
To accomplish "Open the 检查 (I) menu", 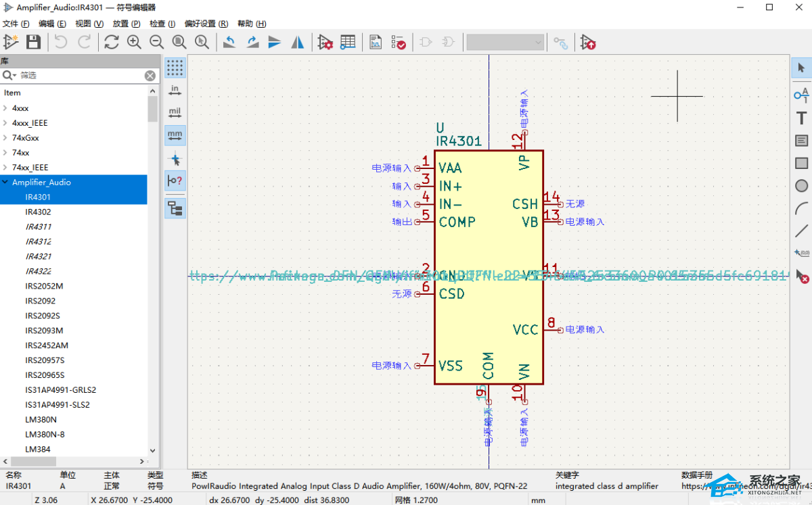I will [162, 24].
